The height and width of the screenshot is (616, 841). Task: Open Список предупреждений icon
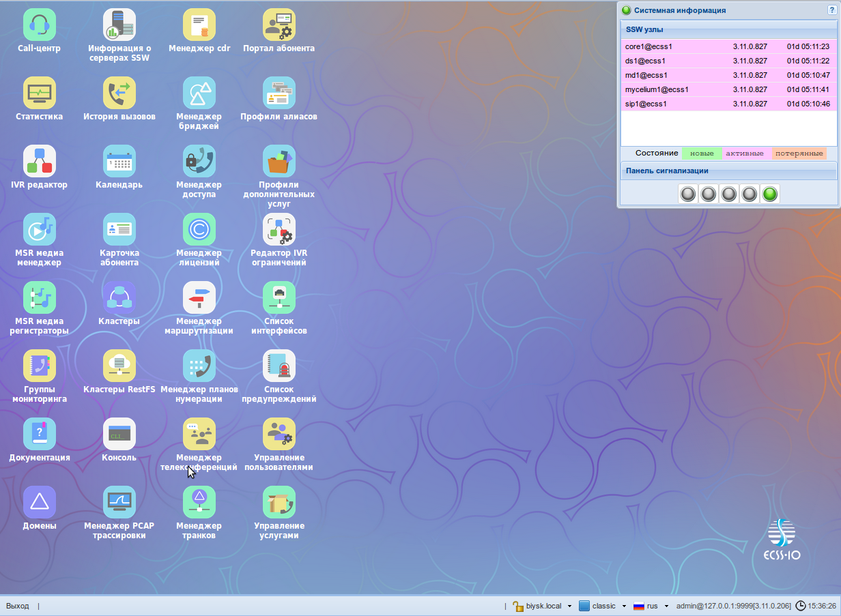[x=279, y=366]
